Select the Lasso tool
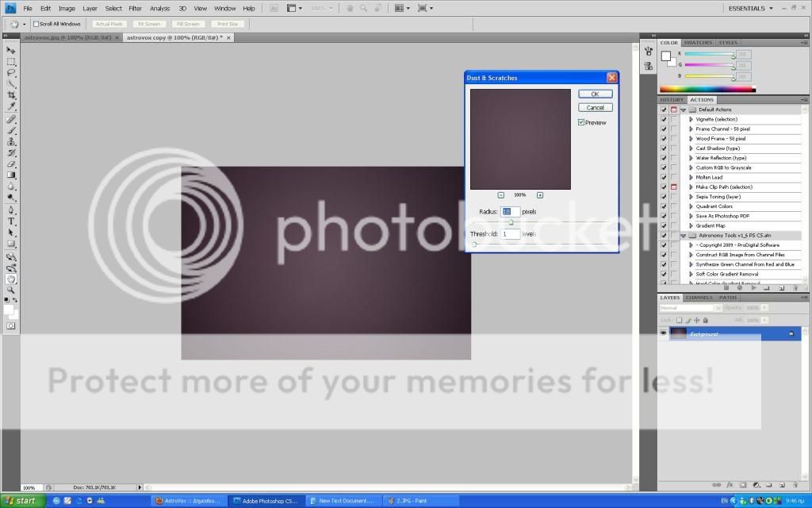The height and width of the screenshot is (508, 812). [x=11, y=72]
